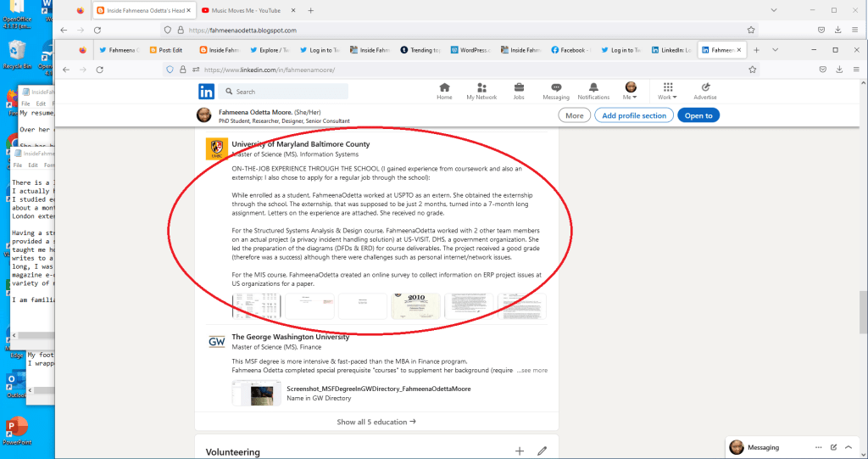Compose new message in Messaging bar
Screen dimensions: 868x459
click(834, 447)
